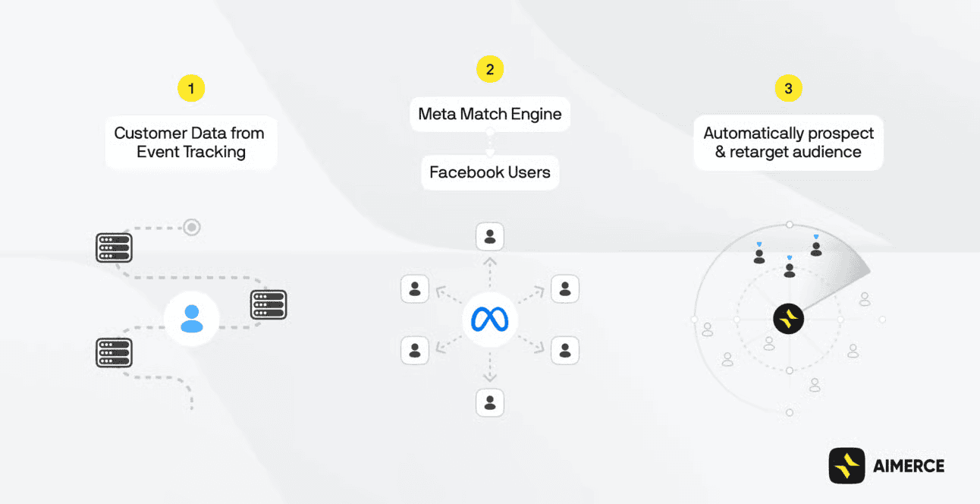This screenshot has height=504, width=980.
Task: Click the Meta Match Engine label
Action: tap(490, 115)
